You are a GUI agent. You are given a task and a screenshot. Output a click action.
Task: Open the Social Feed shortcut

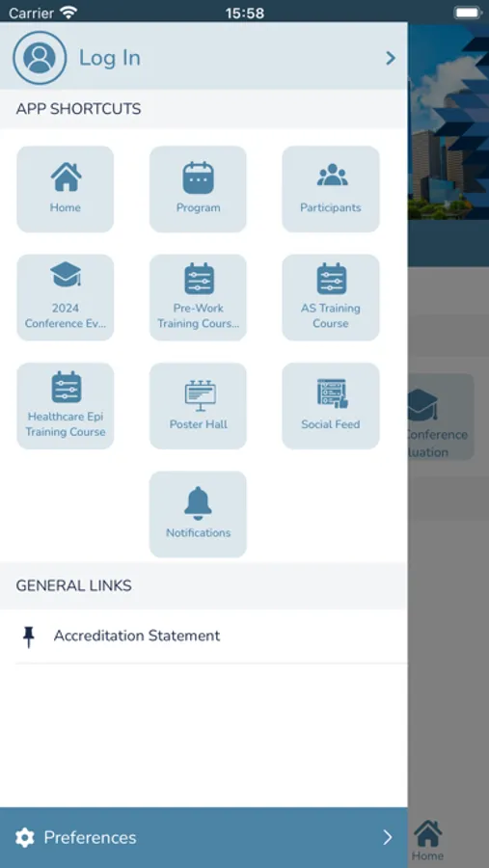331,406
